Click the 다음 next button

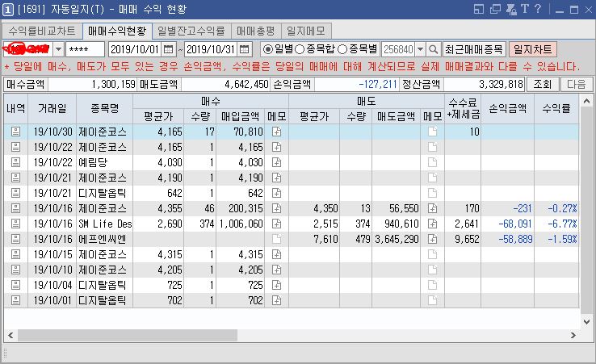[577, 84]
